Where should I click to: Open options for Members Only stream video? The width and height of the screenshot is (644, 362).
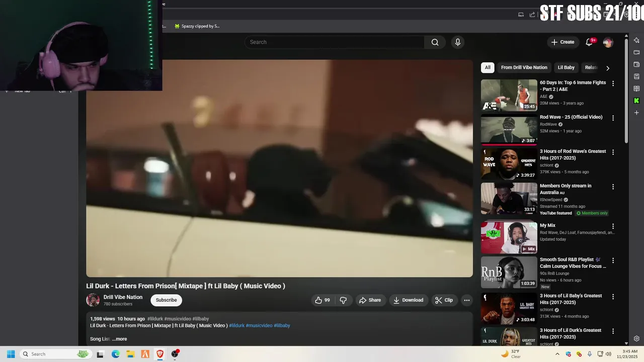click(613, 187)
